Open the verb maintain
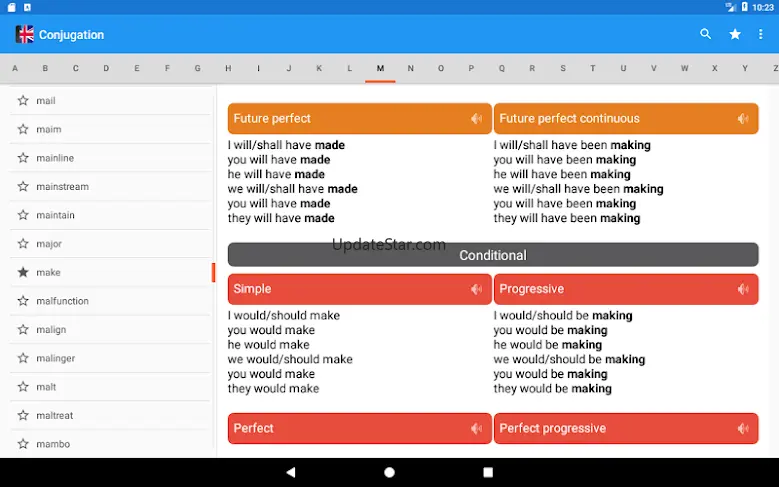 click(x=55, y=215)
